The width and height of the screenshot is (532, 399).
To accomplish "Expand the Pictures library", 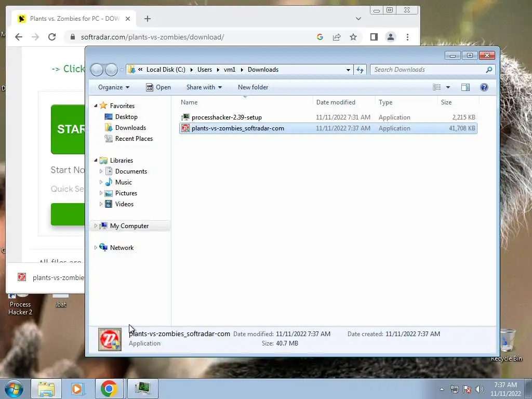I will pyautogui.click(x=101, y=193).
